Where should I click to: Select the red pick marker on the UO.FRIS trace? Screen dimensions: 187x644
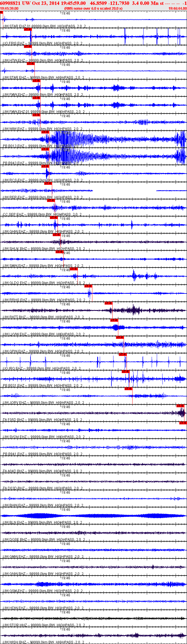(x=28, y=29)
